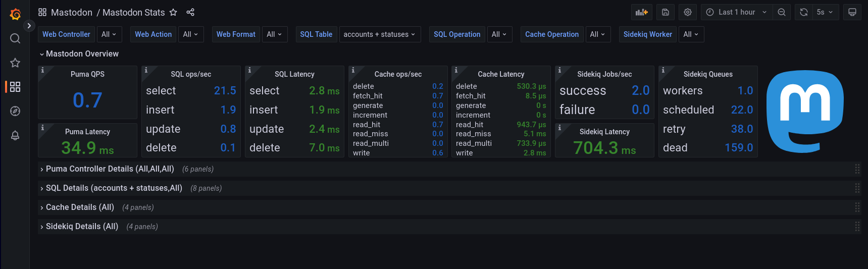Open the Alerting bell icon

15,135
